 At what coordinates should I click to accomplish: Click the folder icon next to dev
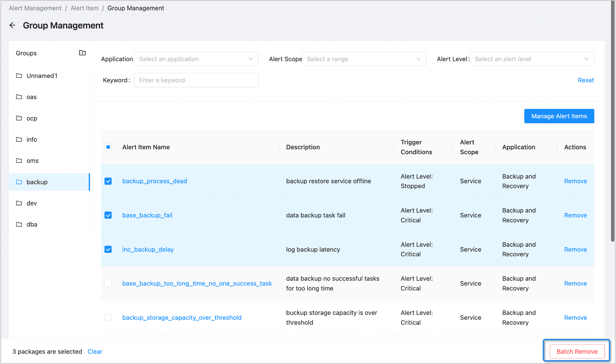[x=19, y=203]
